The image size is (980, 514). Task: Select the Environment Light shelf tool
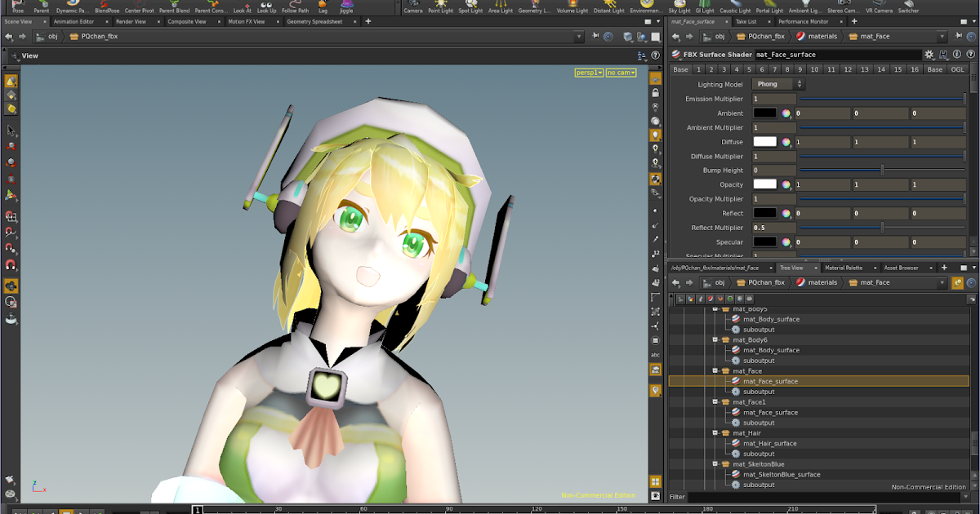click(647, 7)
